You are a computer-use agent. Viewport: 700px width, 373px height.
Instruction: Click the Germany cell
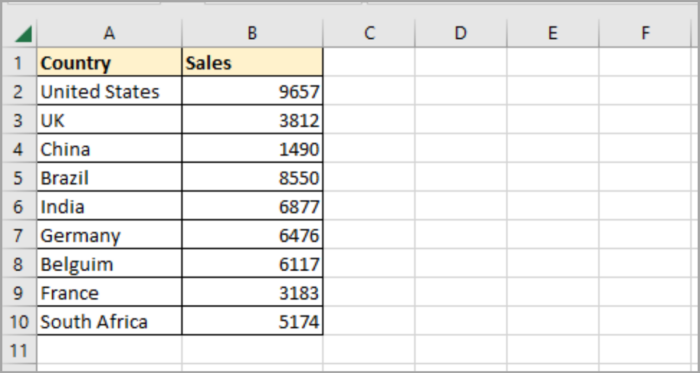click(109, 235)
